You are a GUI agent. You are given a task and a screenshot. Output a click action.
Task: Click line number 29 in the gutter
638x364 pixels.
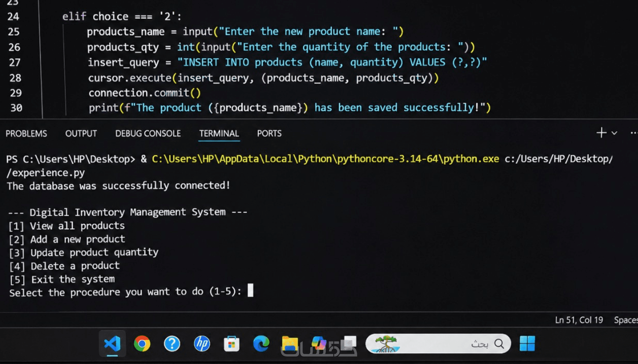pyautogui.click(x=16, y=93)
